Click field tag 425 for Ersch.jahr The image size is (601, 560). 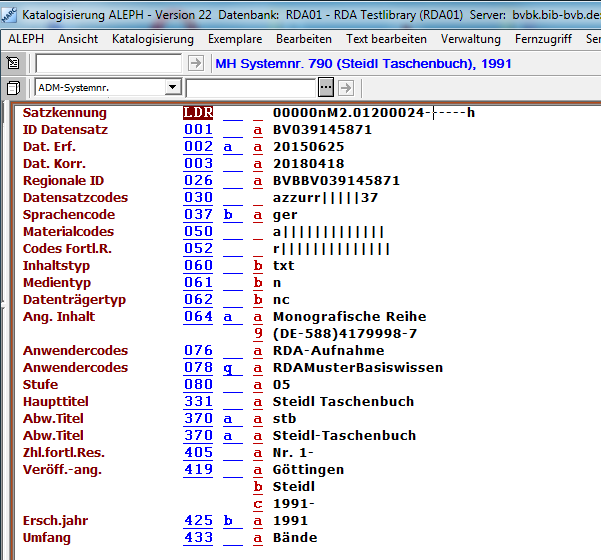point(198,520)
